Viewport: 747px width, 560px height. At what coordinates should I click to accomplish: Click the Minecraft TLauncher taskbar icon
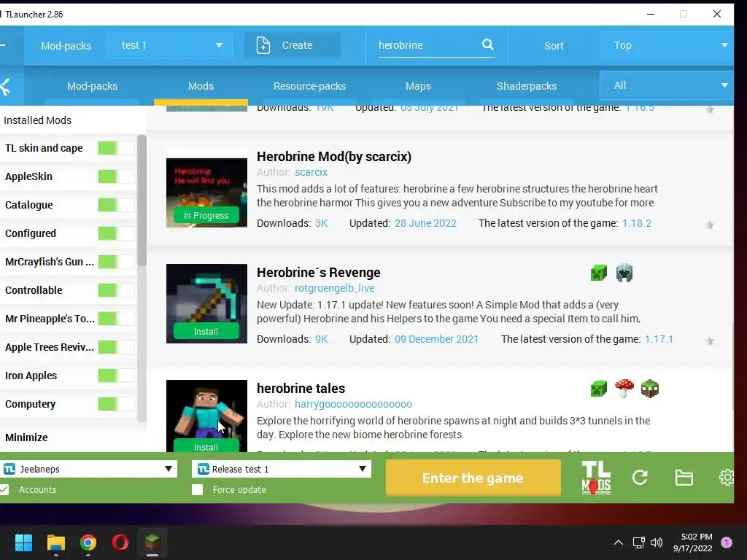tap(152, 542)
